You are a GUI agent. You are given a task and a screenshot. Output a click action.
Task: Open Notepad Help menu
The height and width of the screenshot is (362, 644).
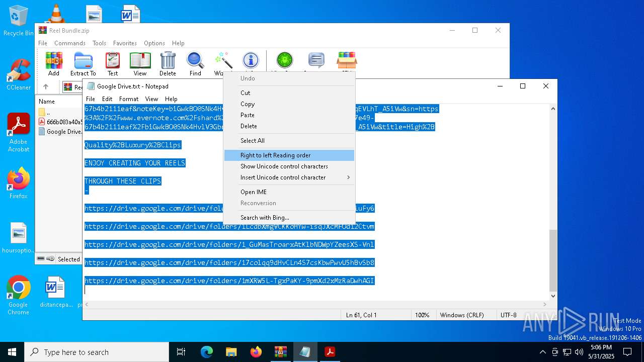pos(171,99)
